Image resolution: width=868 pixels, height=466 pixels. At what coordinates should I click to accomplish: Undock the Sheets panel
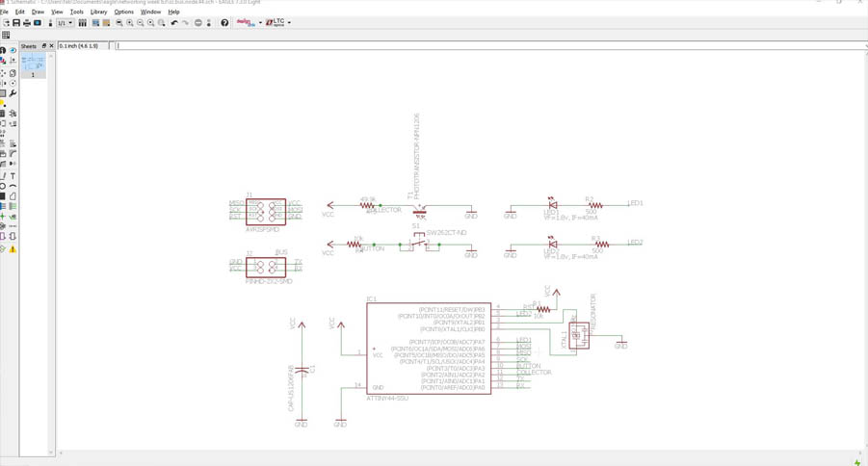pyautogui.click(x=44, y=46)
